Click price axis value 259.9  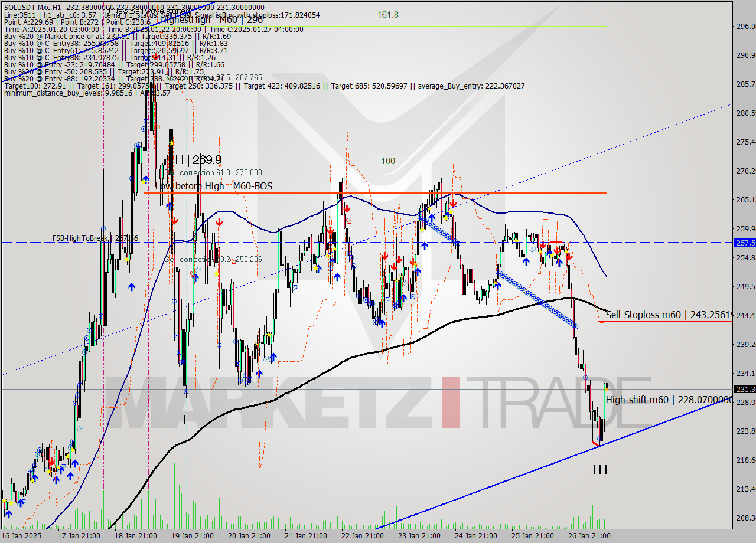pos(745,228)
